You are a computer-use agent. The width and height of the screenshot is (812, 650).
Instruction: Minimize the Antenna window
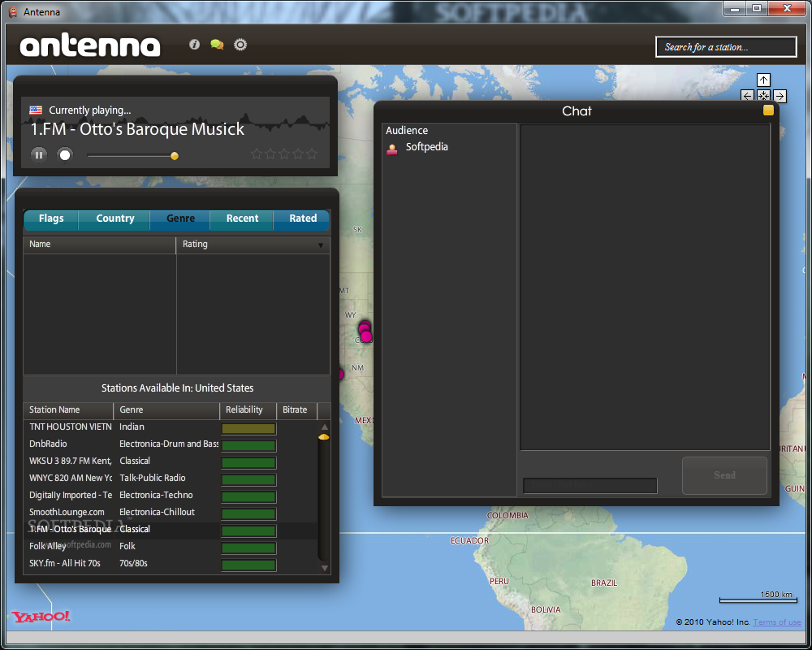point(735,8)
